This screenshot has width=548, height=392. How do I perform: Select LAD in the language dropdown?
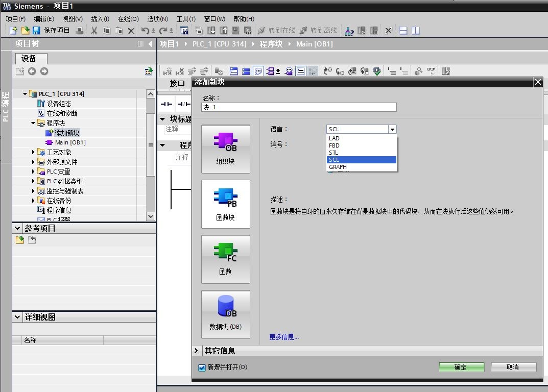[334, 138]
